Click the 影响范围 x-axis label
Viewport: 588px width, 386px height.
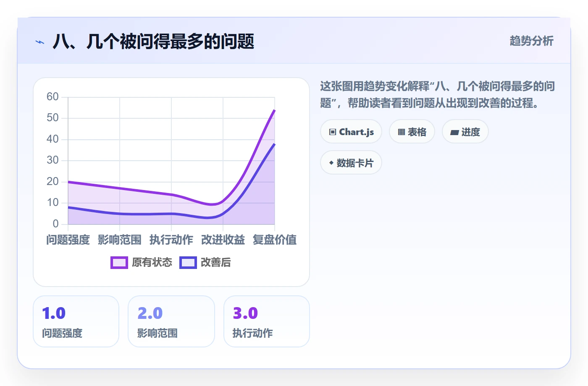[x=120, y=240]
